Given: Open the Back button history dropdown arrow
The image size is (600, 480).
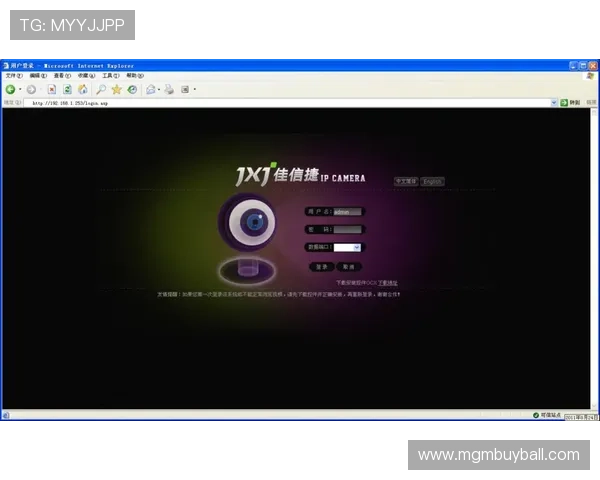Looking at the screenshot, I should click(x=20, y=90).
